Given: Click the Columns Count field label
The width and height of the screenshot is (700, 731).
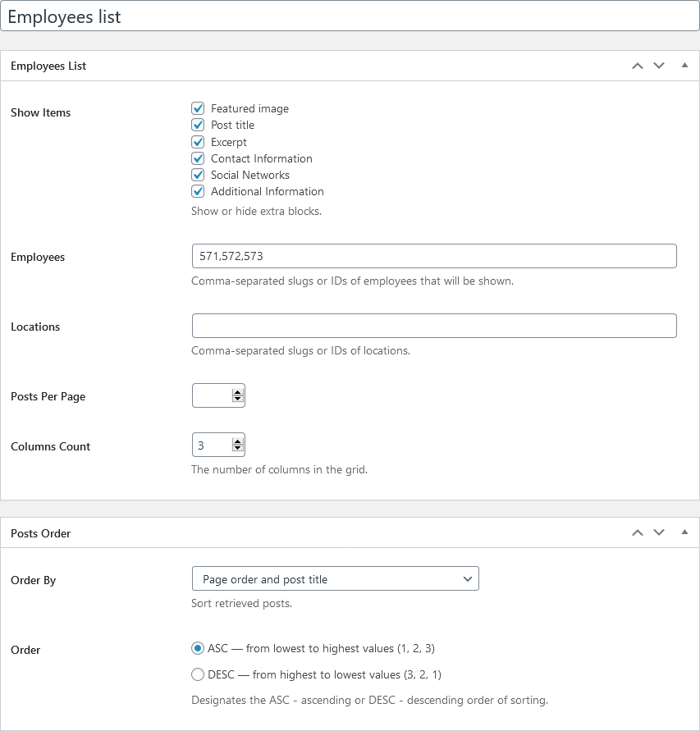Looking at the screenshot, I should click(50, 446).
